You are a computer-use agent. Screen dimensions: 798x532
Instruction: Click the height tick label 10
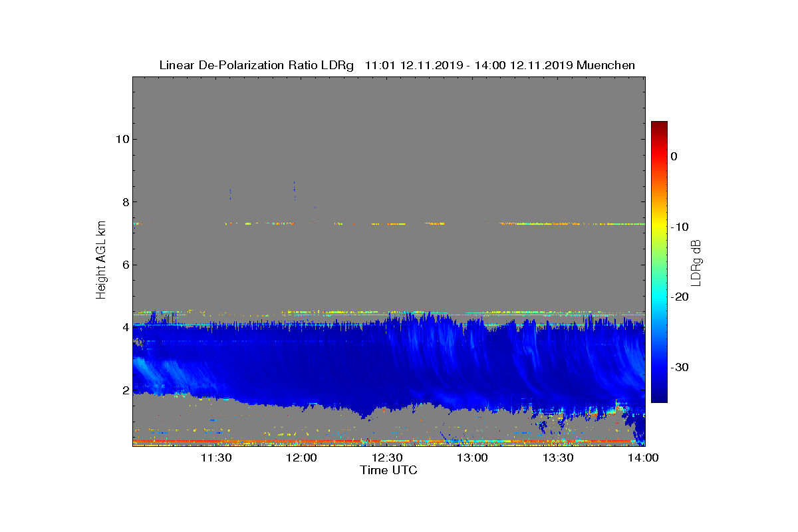coord(122,139)
